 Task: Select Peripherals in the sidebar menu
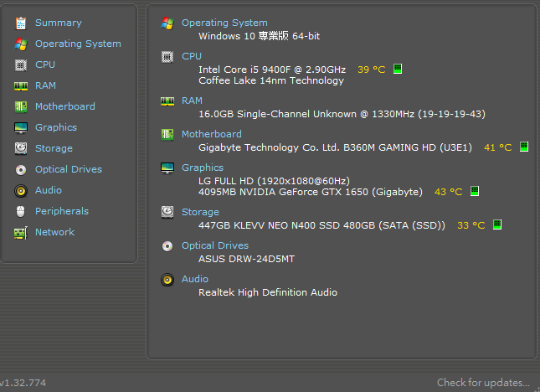pyautogui.click(x=62, y=211)
